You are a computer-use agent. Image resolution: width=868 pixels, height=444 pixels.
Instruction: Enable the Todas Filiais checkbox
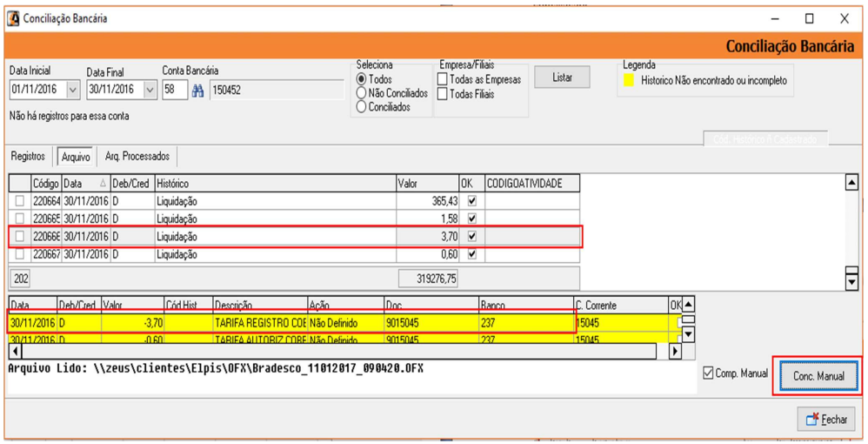[x=443, y=94]
